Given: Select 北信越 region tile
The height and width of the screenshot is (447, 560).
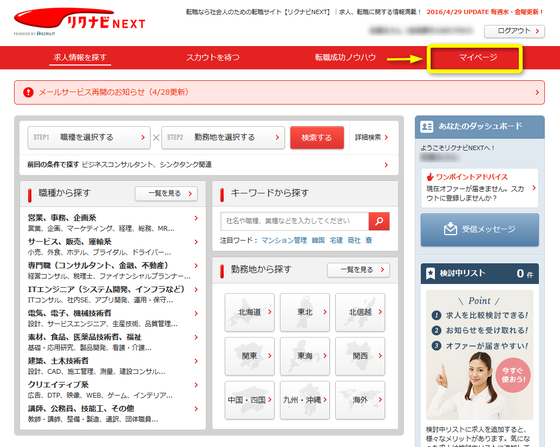Looking at the screenshot, I should tap(360, 312).
